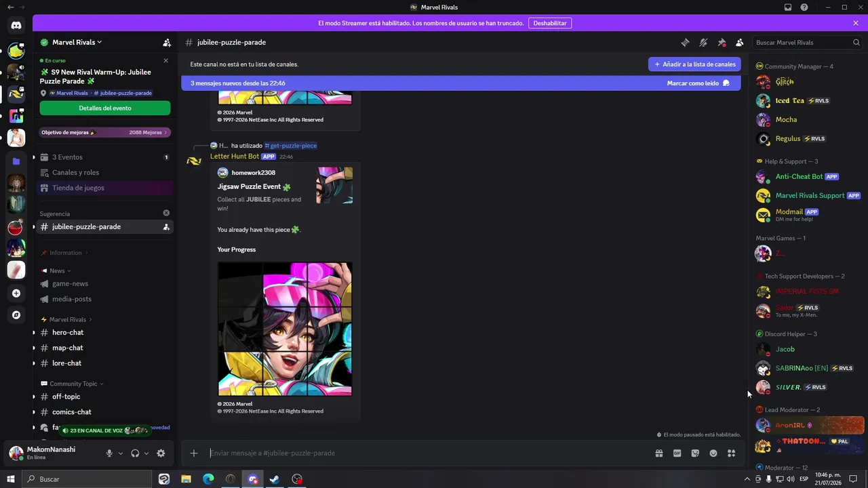The height and width of the screenshot is (488, 868).
Task: Open the Jigsaw Puzzle Event thumbnail
Action: [x=334, y=186]
